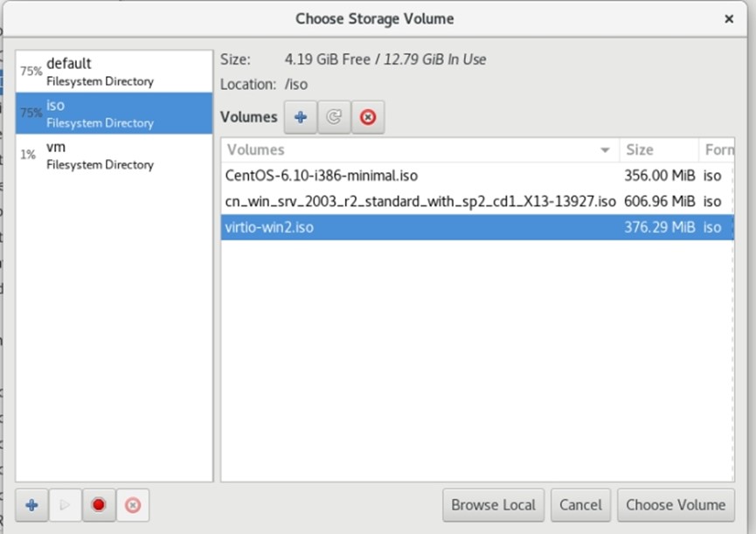This screenshot has height=534, width=756.
Task: Start the storage pool via the play icon
Action: tap(65, 504)
